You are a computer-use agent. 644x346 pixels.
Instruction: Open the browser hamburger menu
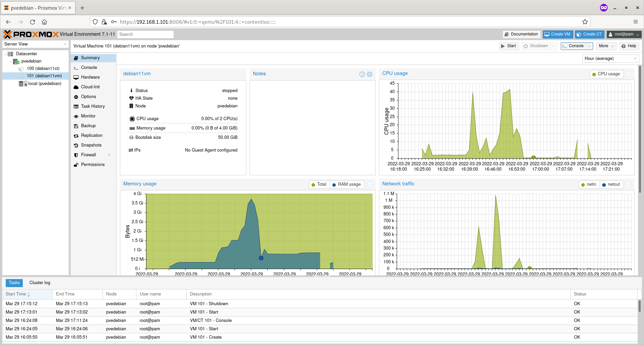tap(636, 22)
